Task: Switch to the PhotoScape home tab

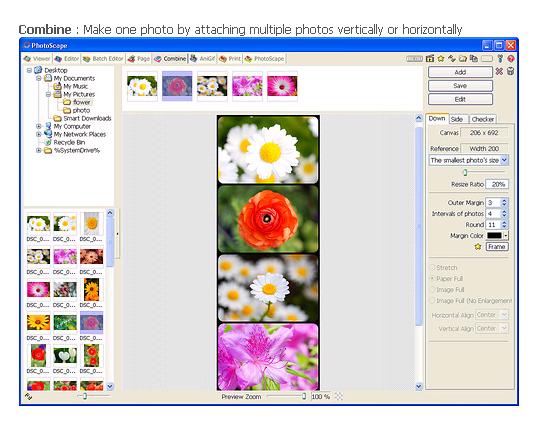Action: click(x=264, y=59)
